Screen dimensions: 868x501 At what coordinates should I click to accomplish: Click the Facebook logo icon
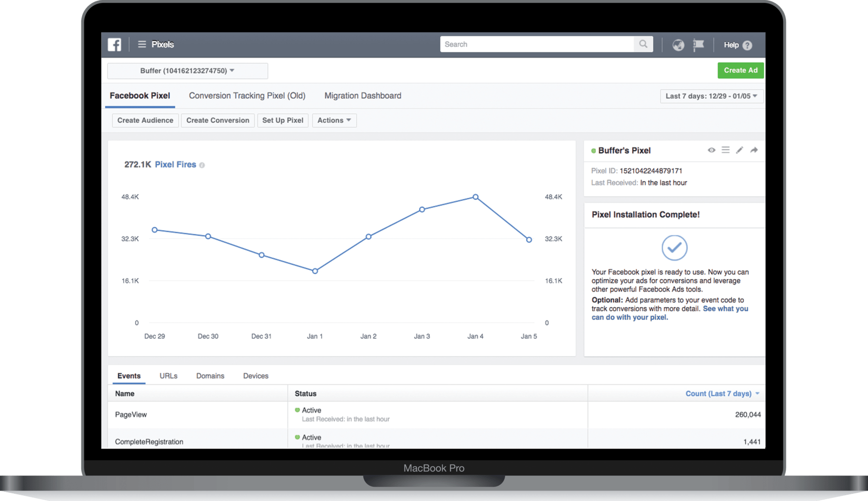[x=114, y=45]
